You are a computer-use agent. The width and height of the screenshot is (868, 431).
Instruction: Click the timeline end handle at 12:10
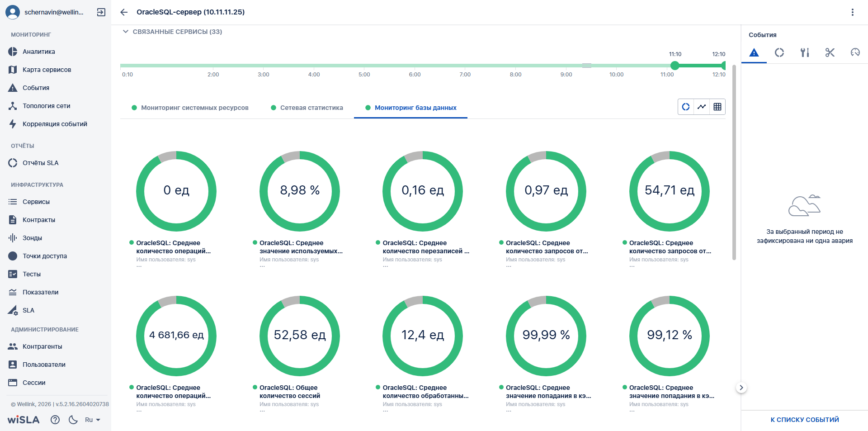coord(723,66)
